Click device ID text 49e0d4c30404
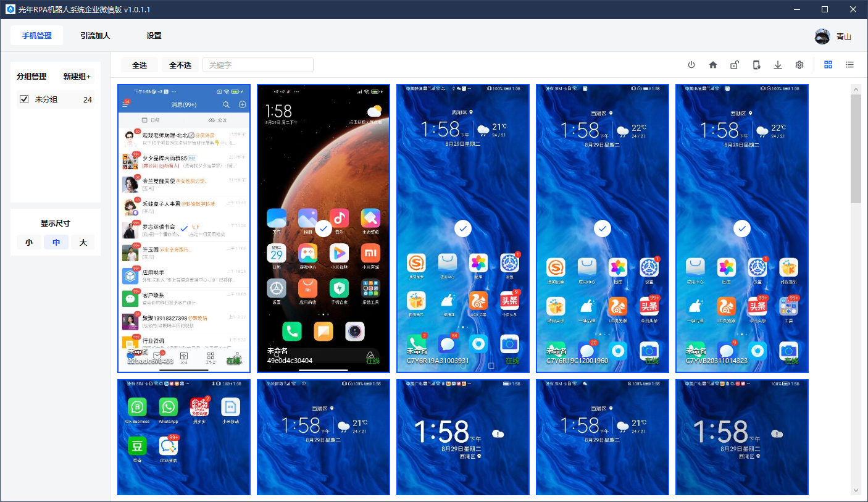Viewport: 868px width, 502px height. pos(290,361)
